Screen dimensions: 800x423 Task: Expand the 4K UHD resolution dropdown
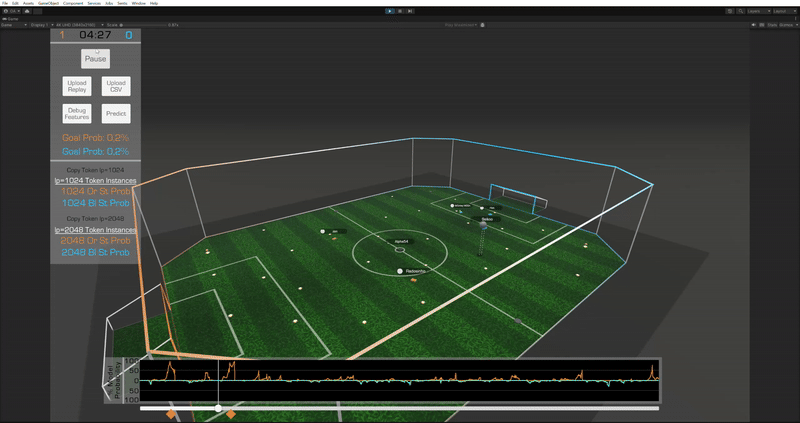point(73,23)
